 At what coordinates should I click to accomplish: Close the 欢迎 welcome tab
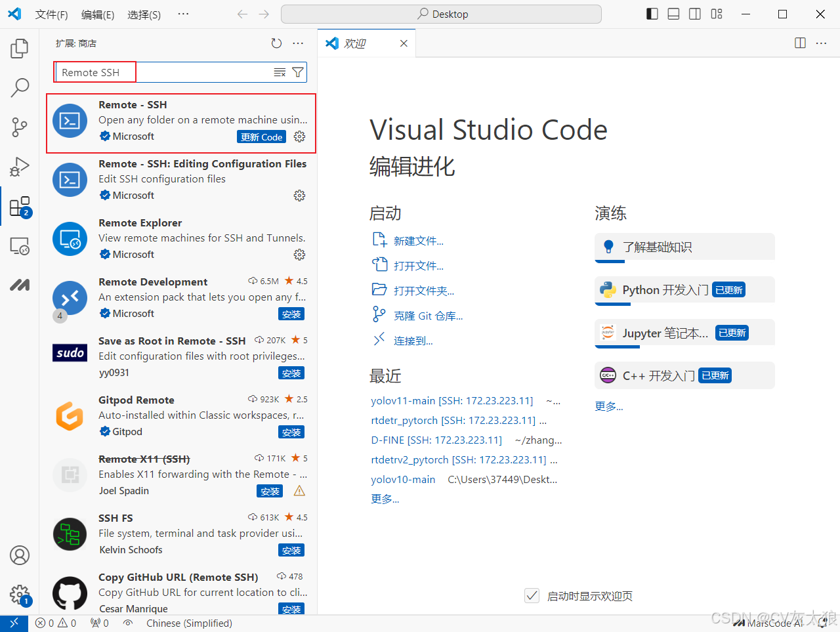(x=404, y=43)
